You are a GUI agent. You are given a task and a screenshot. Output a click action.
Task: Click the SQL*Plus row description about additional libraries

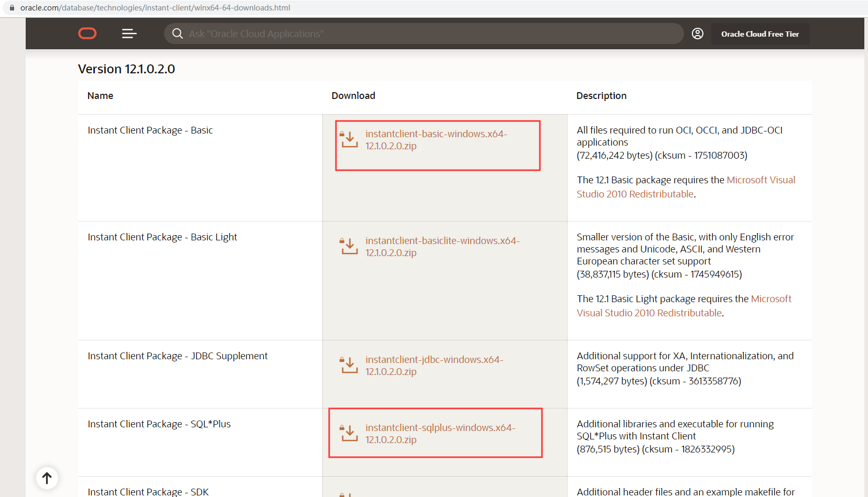[x=675, y=430]
